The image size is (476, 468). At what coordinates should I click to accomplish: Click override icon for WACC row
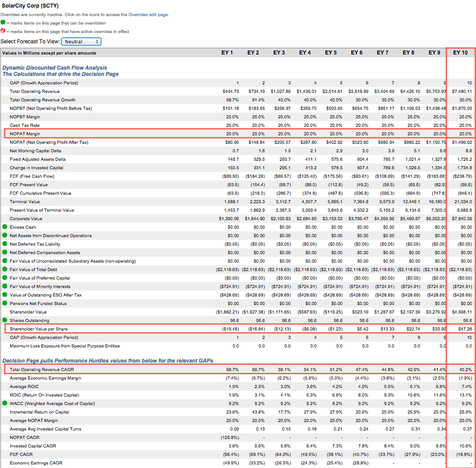coord(4,403)
